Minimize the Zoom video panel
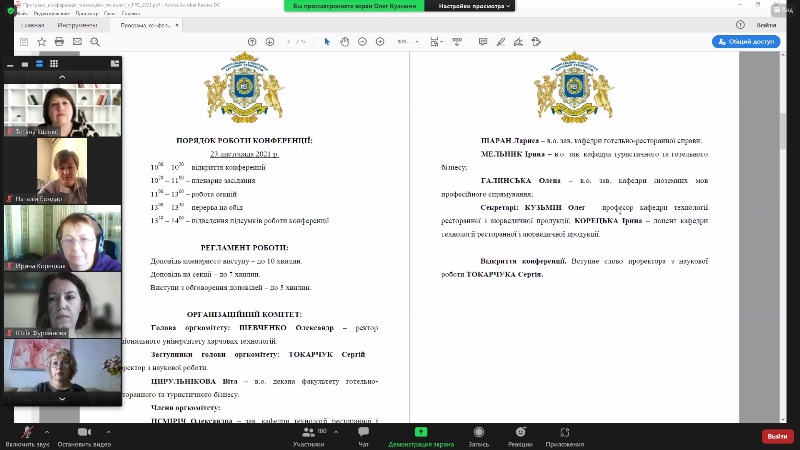The width and height of the screenshot is (800, 450). click(x=10, y=64)
